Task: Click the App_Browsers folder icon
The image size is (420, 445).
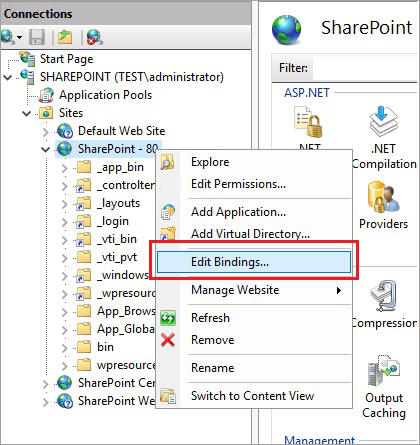Action: click(x=83, y=311)
